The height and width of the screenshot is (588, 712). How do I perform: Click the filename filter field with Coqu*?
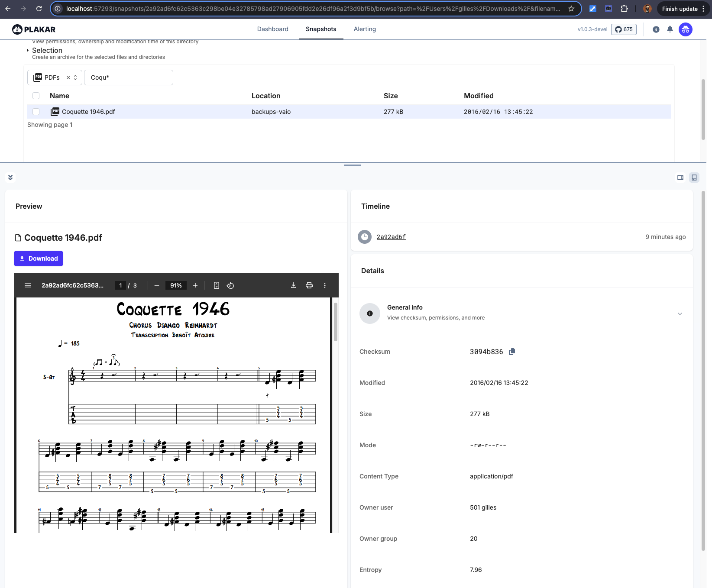(129, 78)
